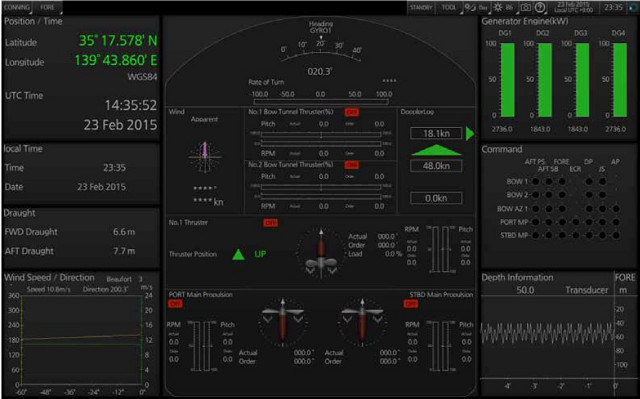This screenshot has width=640, height=399.
Task: Select BOW 1 FORE command indicator
Action: tap(562, 182)
